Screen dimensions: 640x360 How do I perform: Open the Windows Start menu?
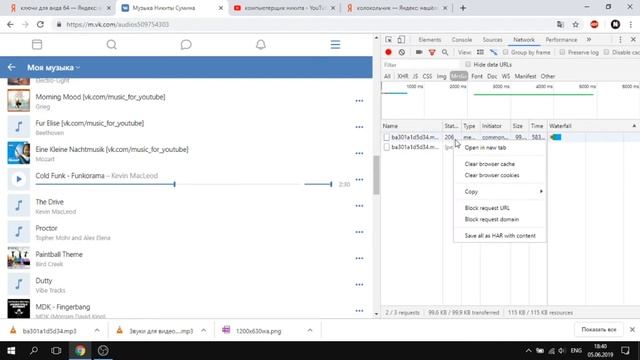click(11, 351)
